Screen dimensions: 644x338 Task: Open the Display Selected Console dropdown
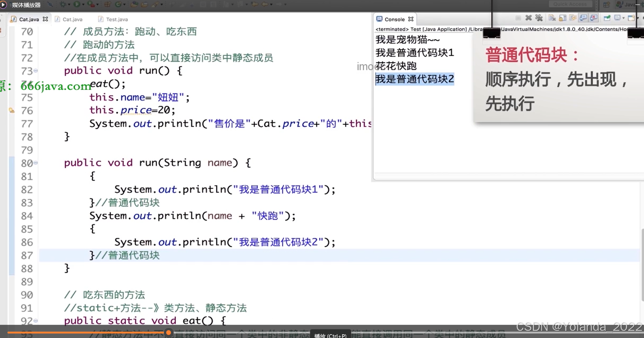click(623, 18)
